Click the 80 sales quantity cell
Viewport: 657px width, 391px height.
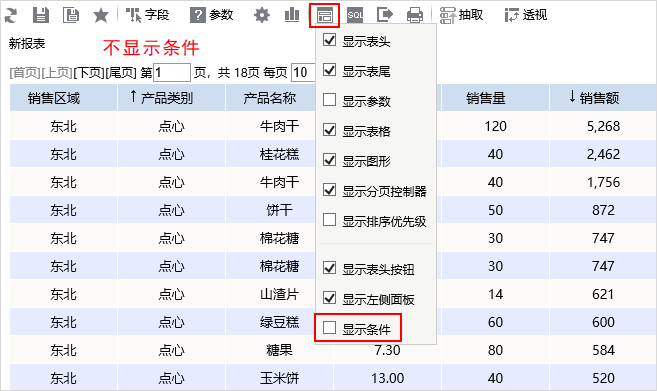click(x=495, y=350)
